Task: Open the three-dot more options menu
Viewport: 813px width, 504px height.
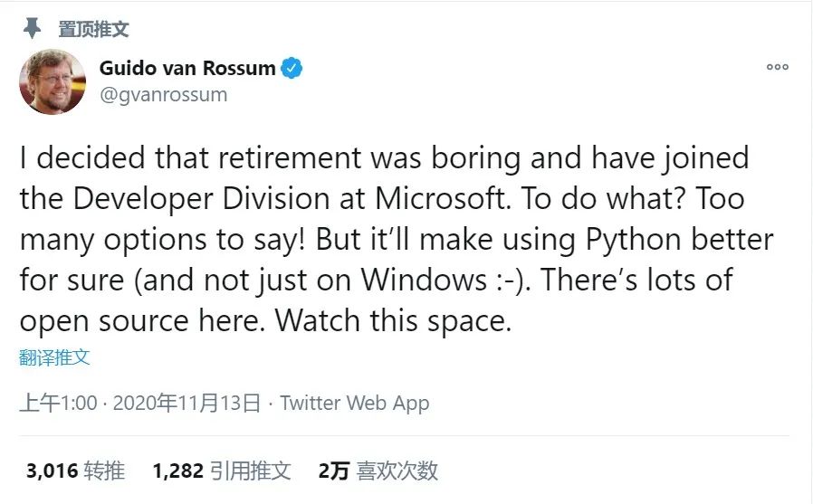Action: [777, 67]
